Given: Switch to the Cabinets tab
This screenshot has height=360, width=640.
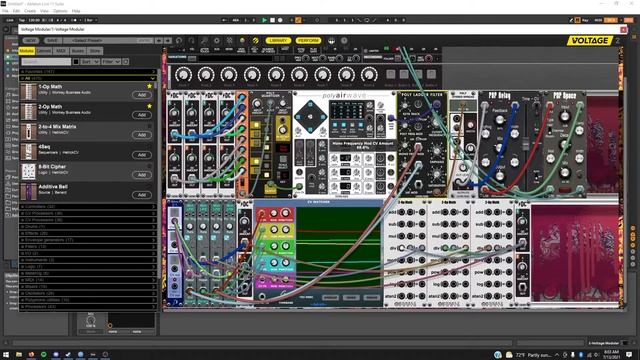Looking at the screenshot, I should 44,51.
